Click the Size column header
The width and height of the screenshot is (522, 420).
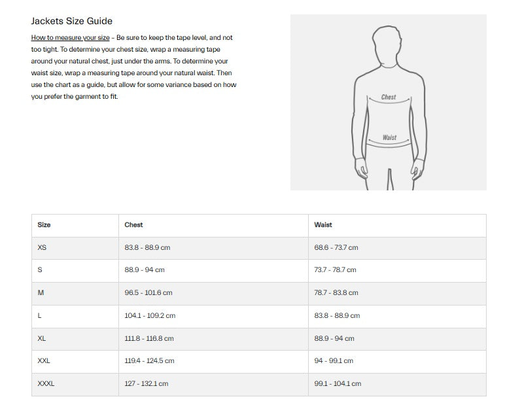tap(44, 225)
